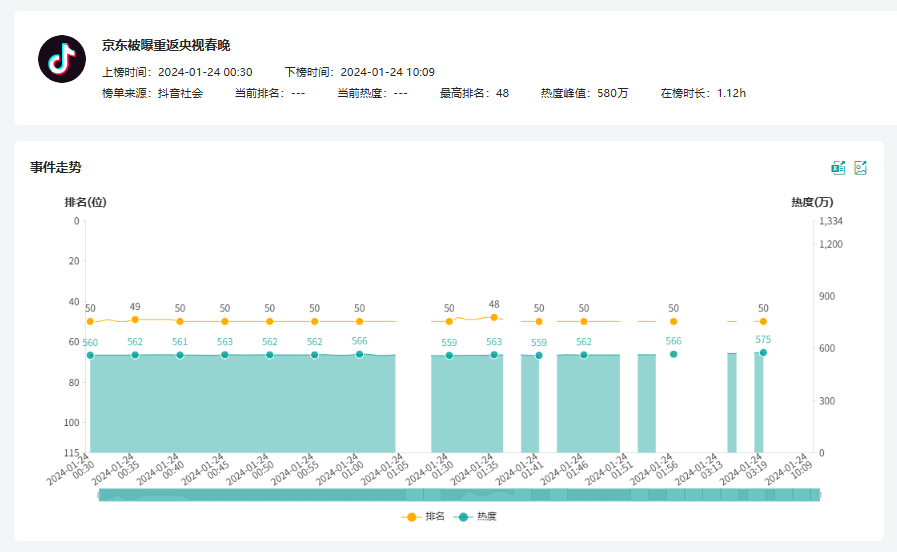Click the 1,334 right axis label
This screenshot has width=897, height=552.
pos(831,221)
